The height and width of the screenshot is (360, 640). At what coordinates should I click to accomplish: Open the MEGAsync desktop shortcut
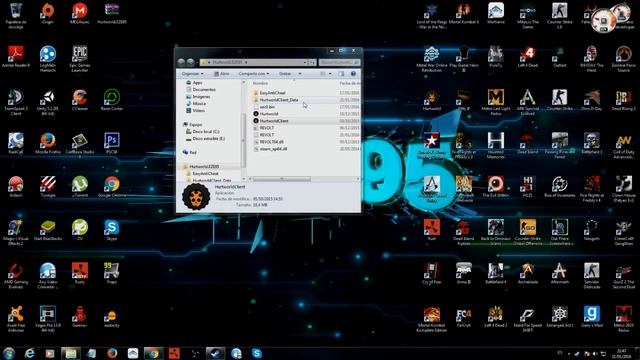coord(80,13)
